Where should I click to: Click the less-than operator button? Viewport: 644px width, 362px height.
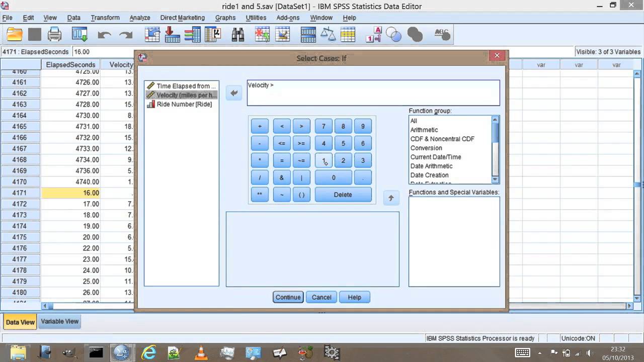coord(282,126)
